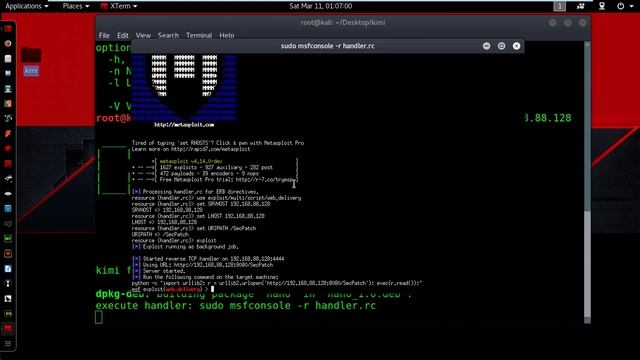Launch the blue document dock icon
The height and width of the screenshot is (360, 640).
click(8, 269)
